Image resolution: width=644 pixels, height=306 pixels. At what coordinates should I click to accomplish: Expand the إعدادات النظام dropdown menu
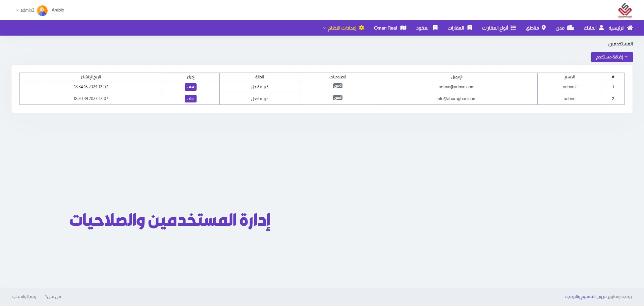click(342, 28)
